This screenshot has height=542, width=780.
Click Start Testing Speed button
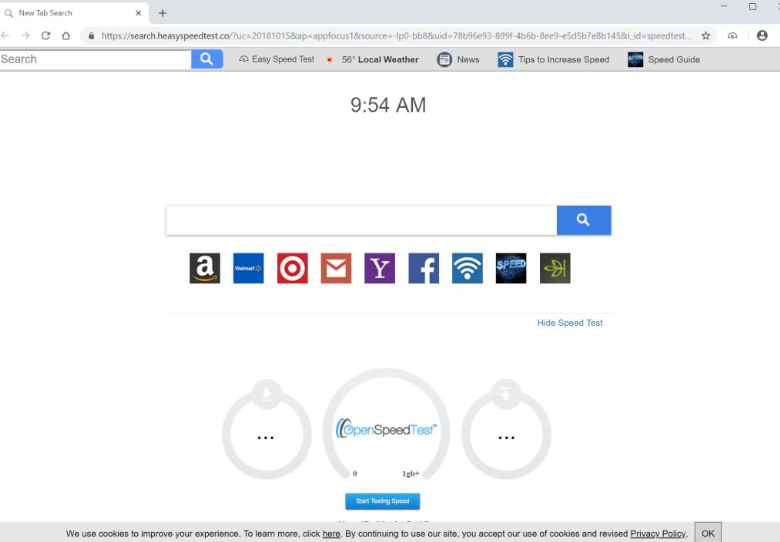383,501
